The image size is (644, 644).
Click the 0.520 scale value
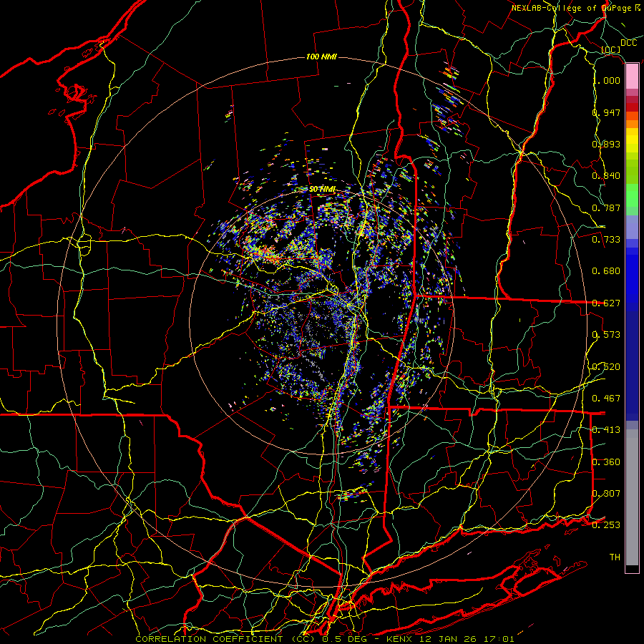[606, 367]
